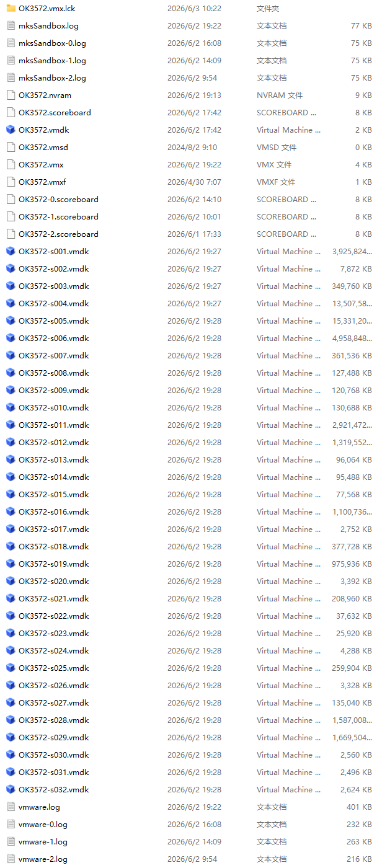Select the OK3572.vmx.lck folder icon
The height and width of the screenshot is (868, 382).
[x=11, y=9]
